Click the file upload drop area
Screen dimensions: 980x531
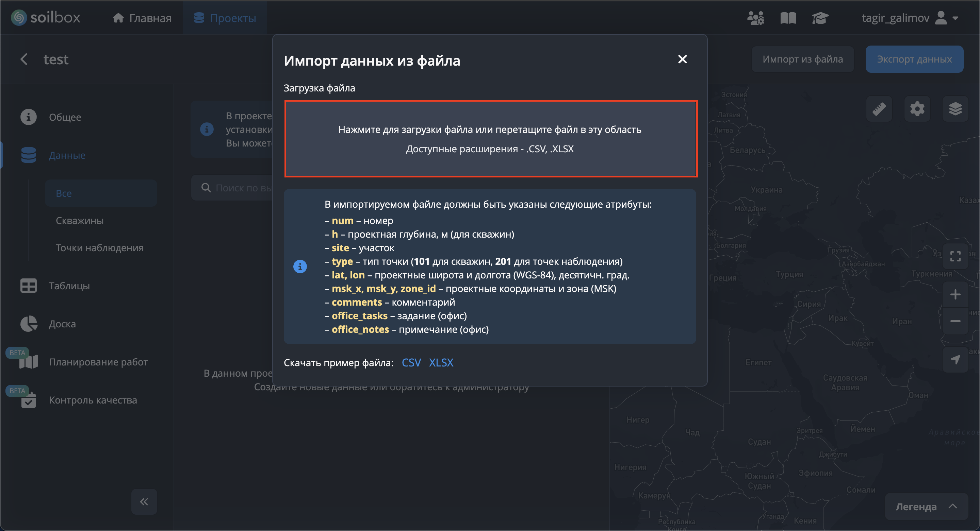[490, 139]
